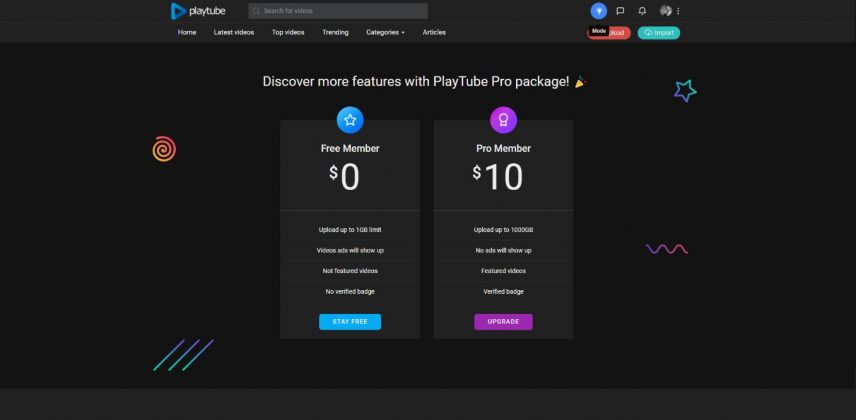This screenshot has width=856, height=420.
Task: Click 'Videos ads will show up' text
Action: (x=350, y=251)
